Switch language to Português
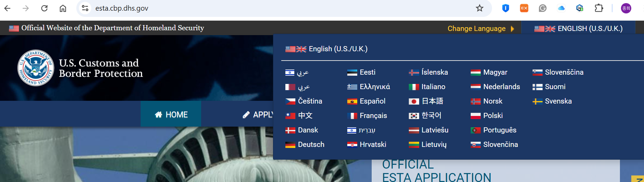644x182 pixels. coord(493,130)
